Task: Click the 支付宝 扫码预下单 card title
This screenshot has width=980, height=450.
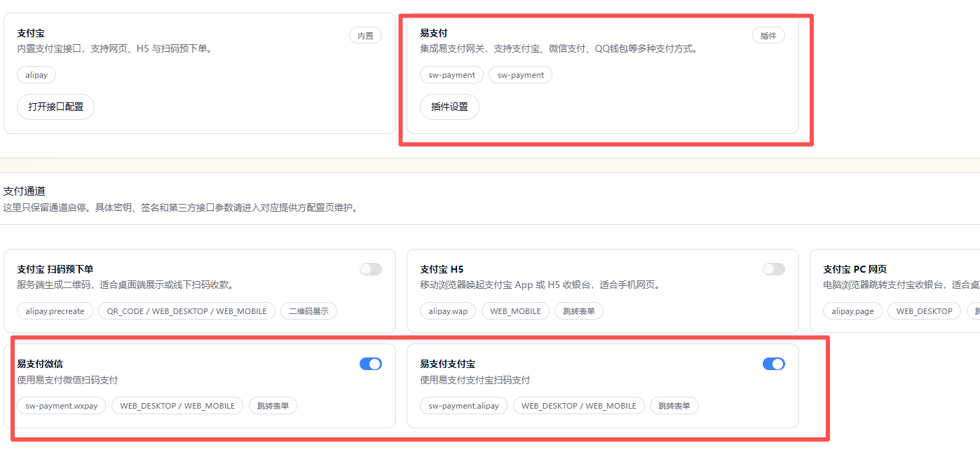Action: point(55,269)
